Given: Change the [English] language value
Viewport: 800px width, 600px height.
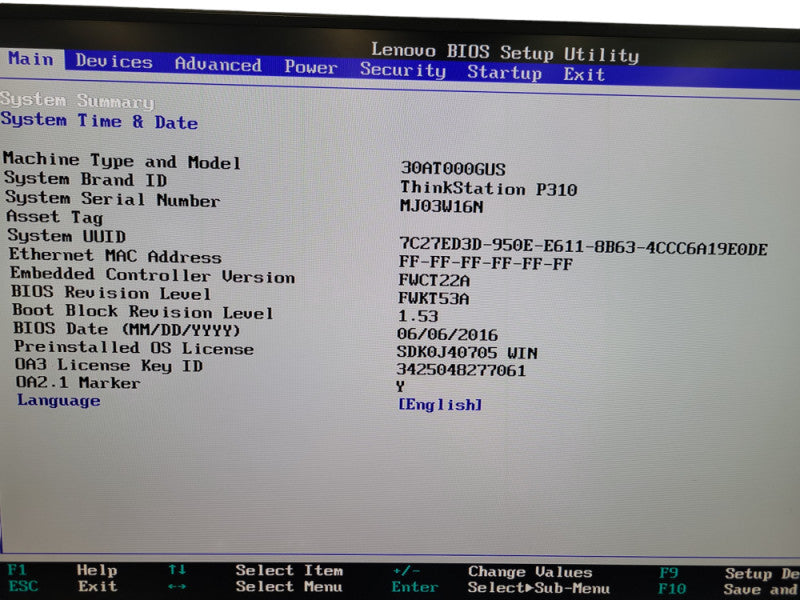Looking at the screenshot, I should pyautogui.click(x=440, y=405).
